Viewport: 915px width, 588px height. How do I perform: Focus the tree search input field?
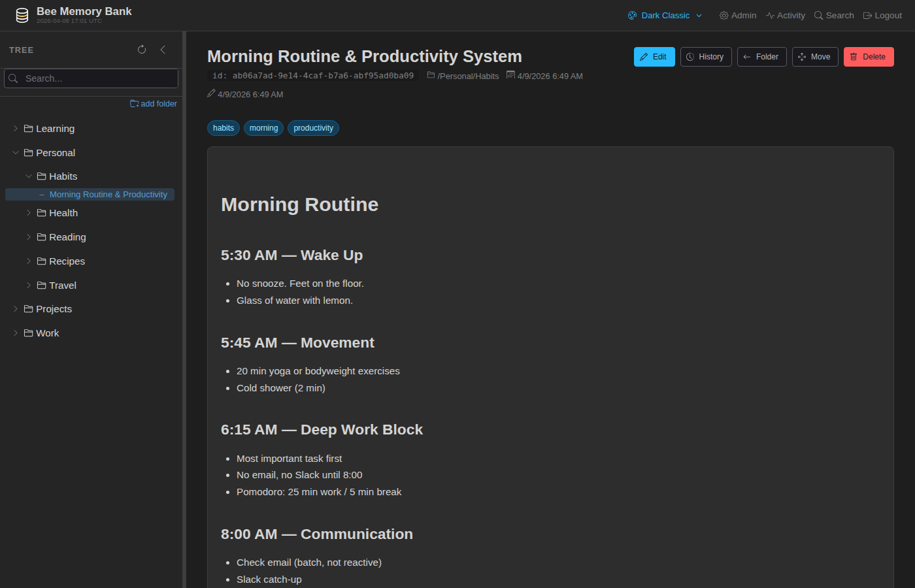91,78
